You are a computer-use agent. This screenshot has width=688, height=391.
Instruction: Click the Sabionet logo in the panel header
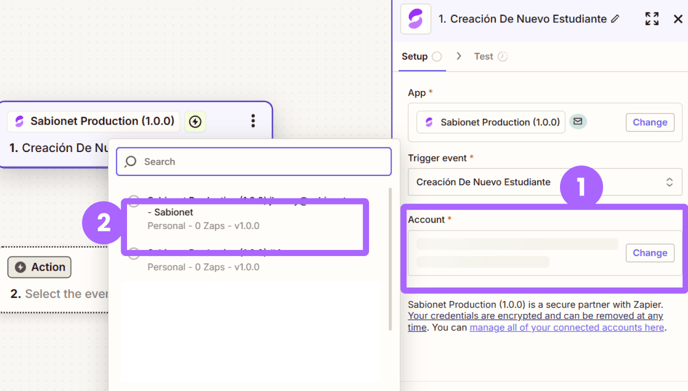[416, 19]
